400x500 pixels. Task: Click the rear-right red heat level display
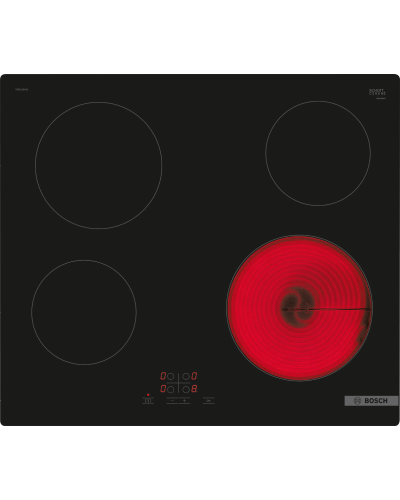194,376
